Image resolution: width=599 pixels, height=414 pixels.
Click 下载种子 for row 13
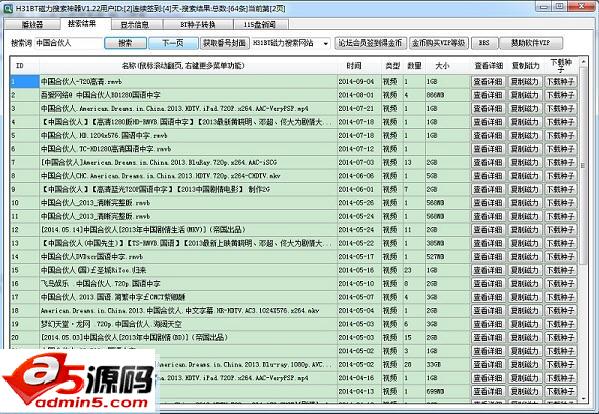560,243
